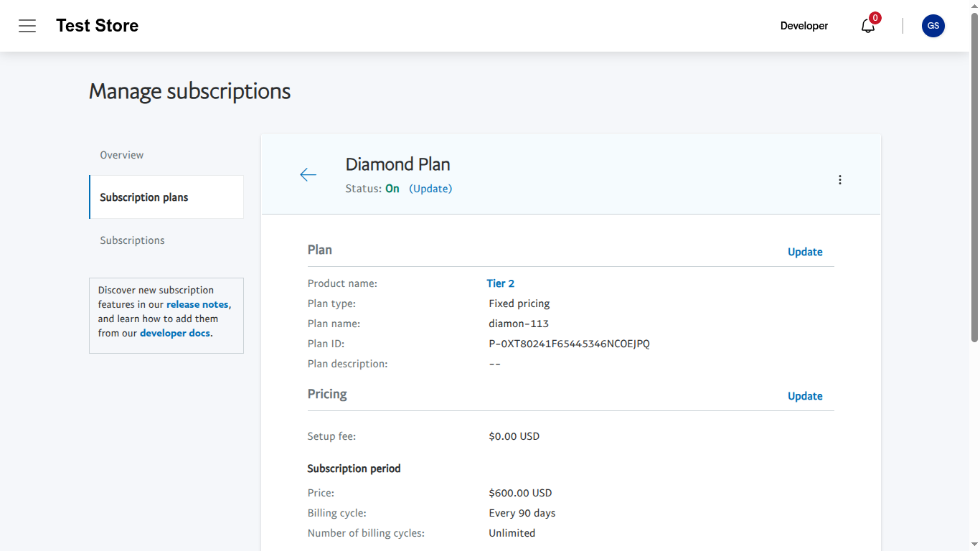Open the three-dot plan actions menu
980x551 pixels.
839,179
